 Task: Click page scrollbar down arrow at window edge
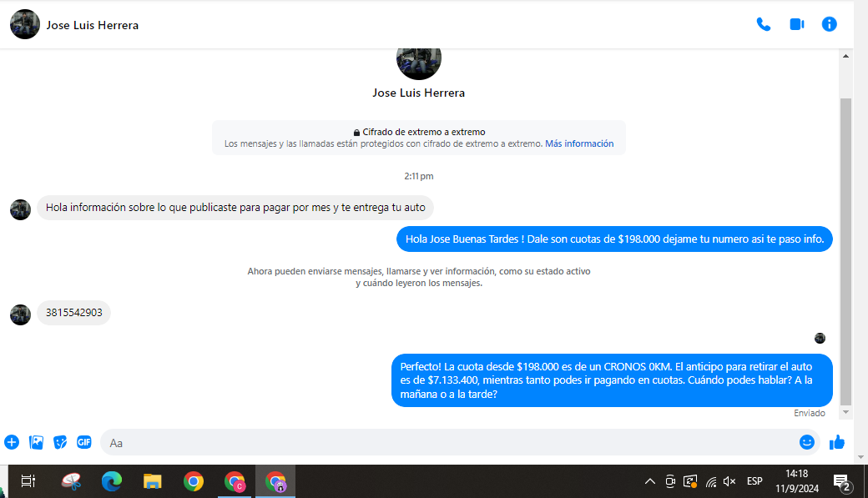[x=860, y=457]
